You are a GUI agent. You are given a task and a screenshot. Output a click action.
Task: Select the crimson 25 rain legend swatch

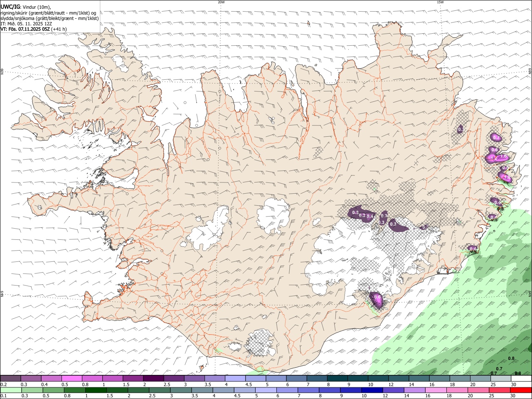[499, 390]
